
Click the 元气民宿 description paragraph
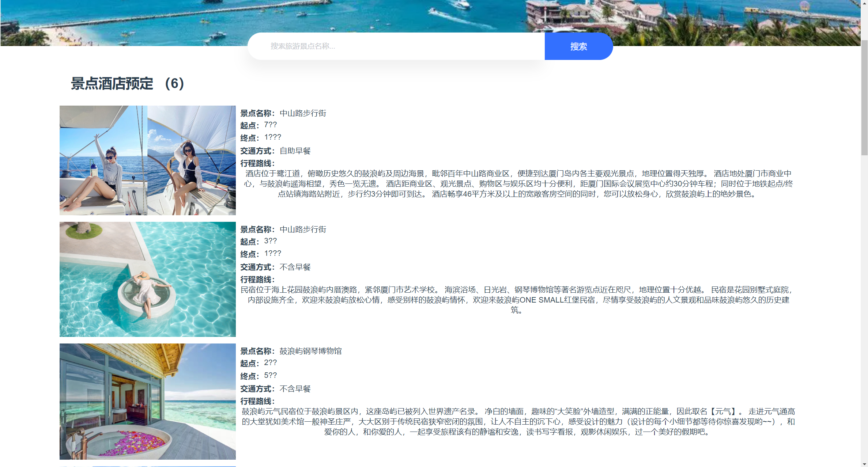[x=518, y=422]
